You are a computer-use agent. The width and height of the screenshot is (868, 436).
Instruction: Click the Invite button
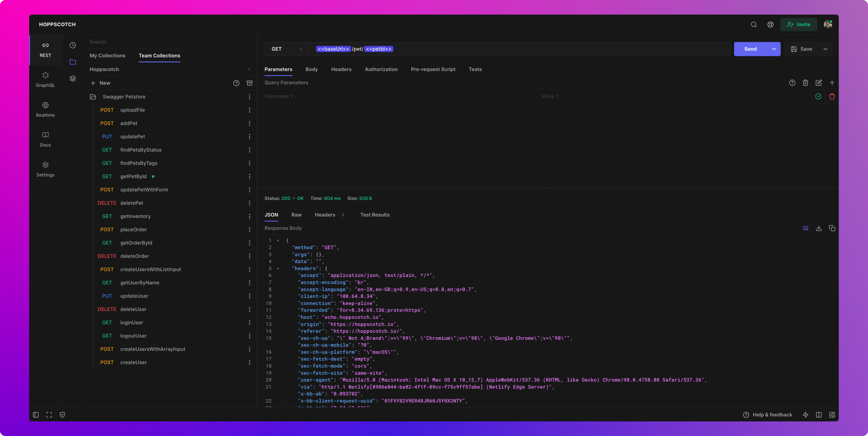798,24
